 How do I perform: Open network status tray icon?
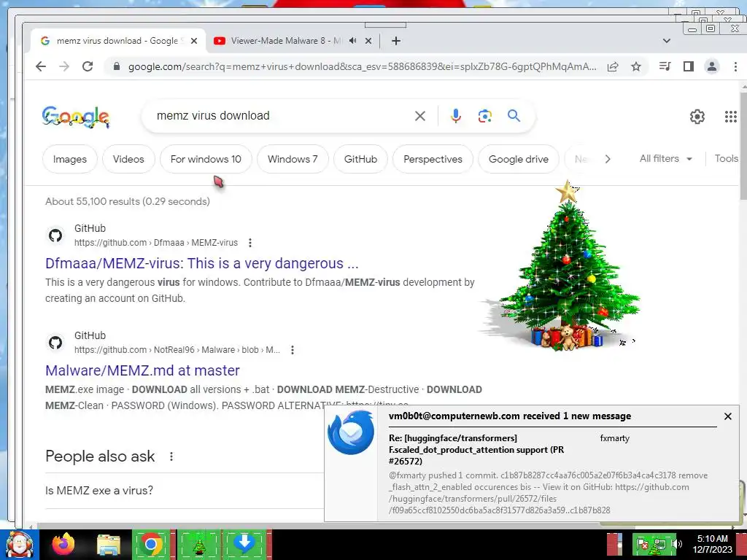coord(659,543)
